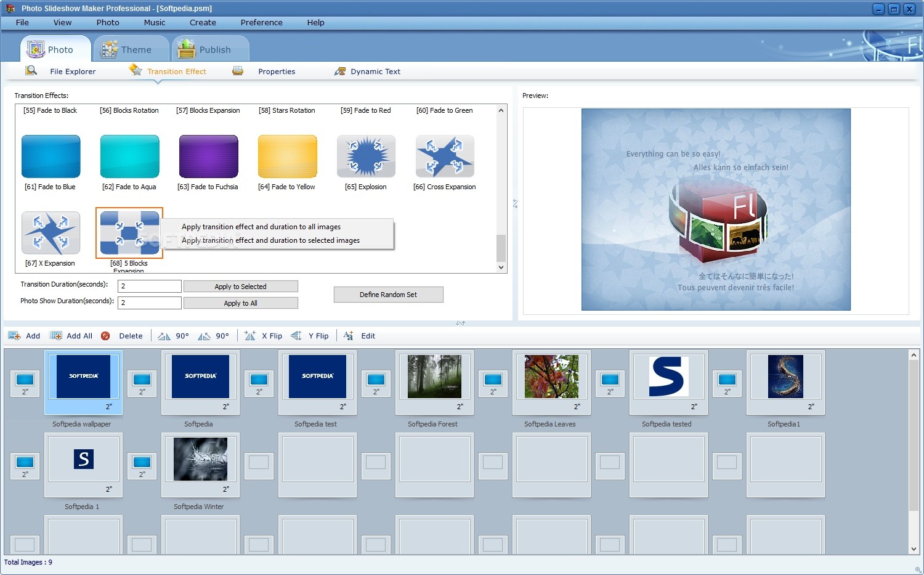This screenshot has height=575, width=924.
Task: Open the Photo menu
Action: coord(108,22)
